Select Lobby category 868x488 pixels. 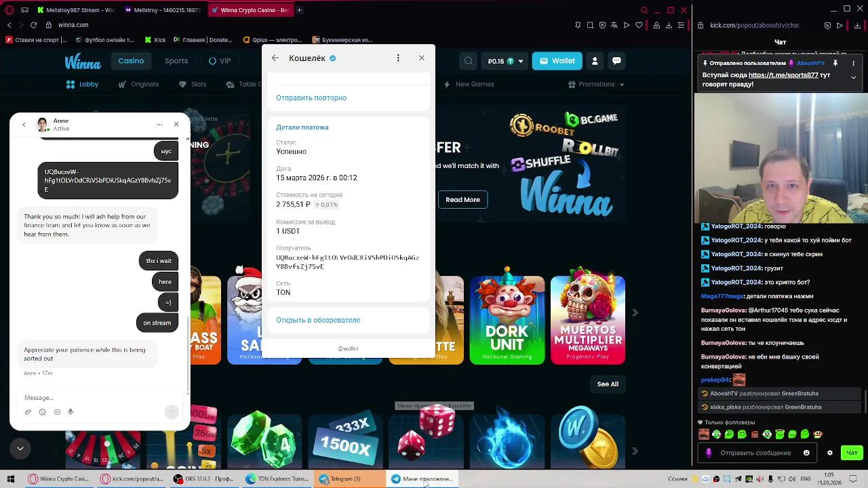coord(82,84)
